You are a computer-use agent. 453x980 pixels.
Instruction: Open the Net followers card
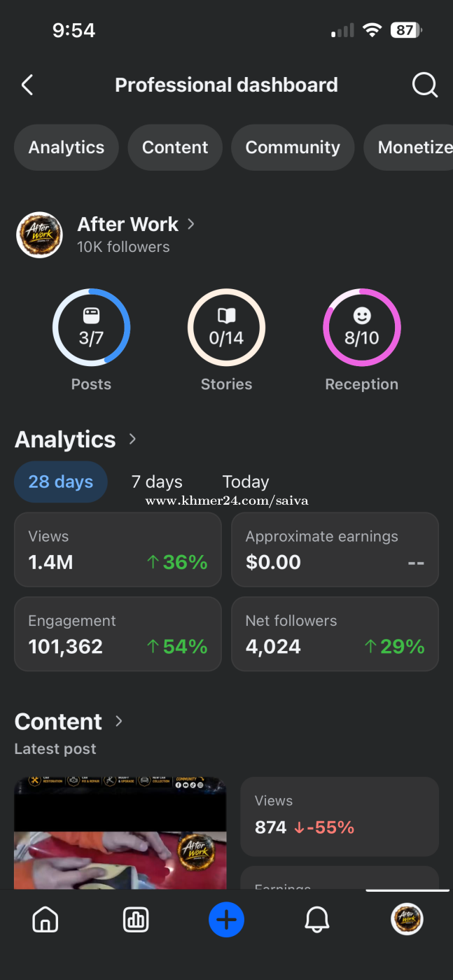335,633
